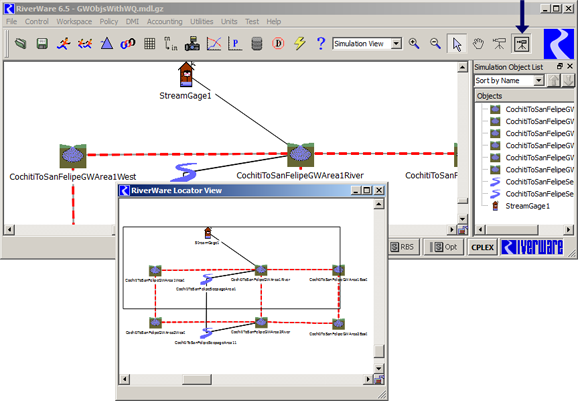
Task: Open the Control menu
Action: click(x=36, y=22)
